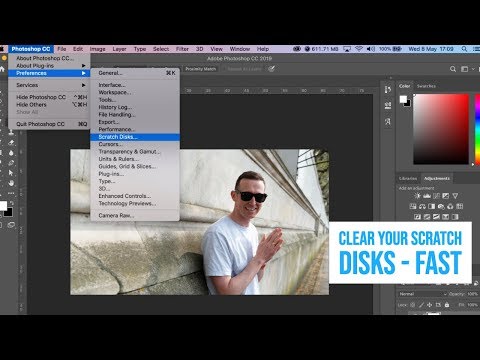The width and height of the screenshot is (480, 360).
Task: Add a Selective Color adjustment
Action: 445,217
